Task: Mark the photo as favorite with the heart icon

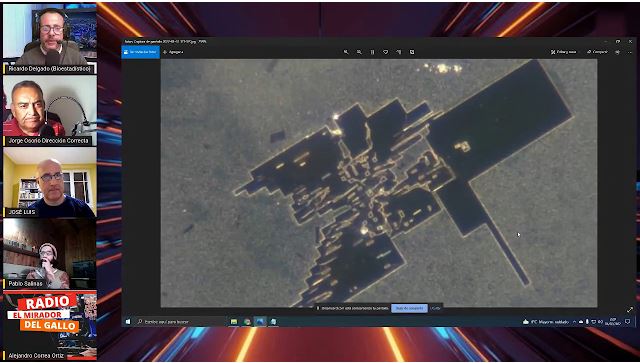Action: 385,52
